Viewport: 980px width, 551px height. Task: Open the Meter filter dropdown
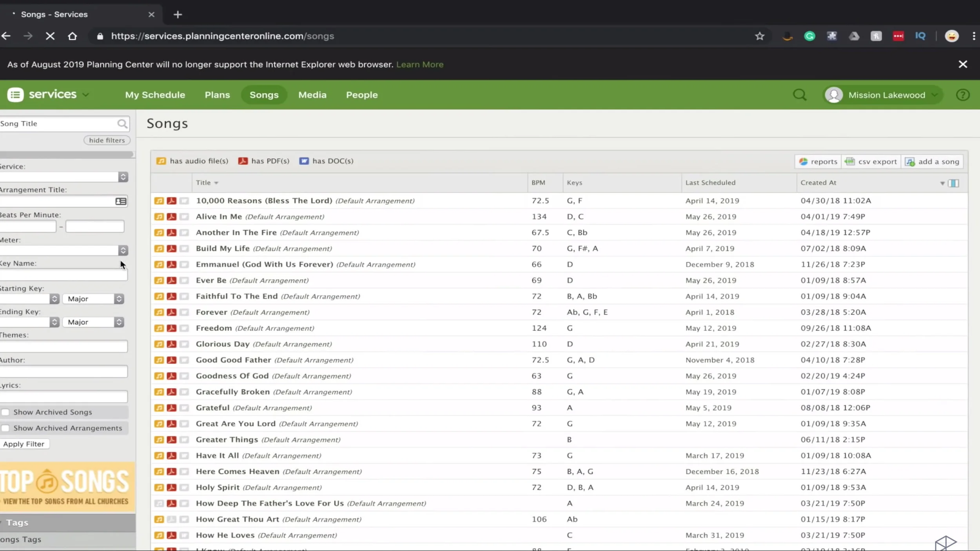point(64,250)
